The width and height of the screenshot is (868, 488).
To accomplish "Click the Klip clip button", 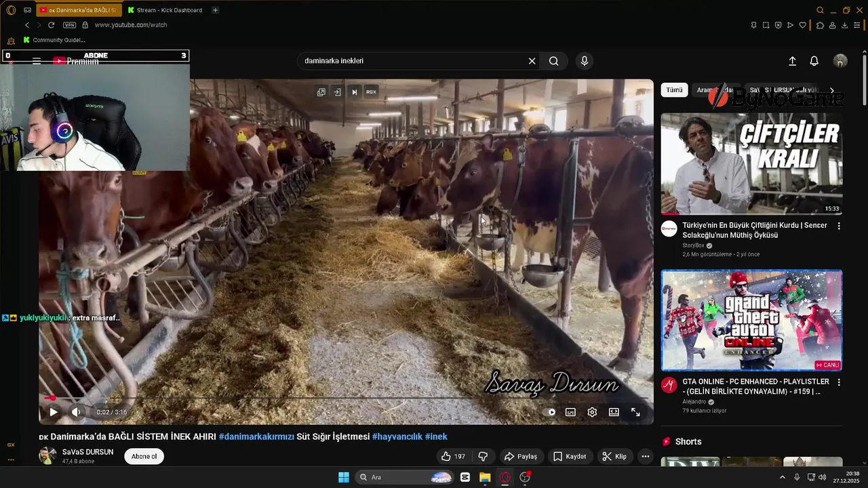I will point(614,456).
